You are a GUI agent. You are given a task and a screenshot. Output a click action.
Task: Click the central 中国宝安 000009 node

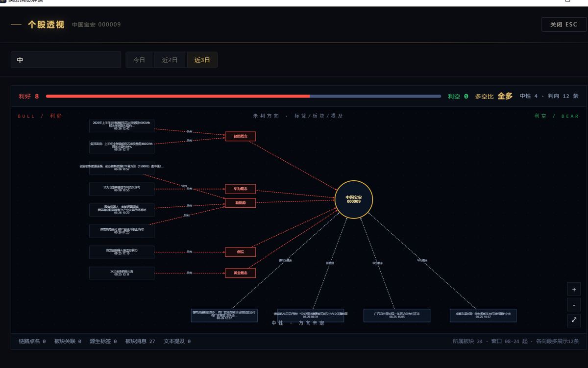(353, 199)
